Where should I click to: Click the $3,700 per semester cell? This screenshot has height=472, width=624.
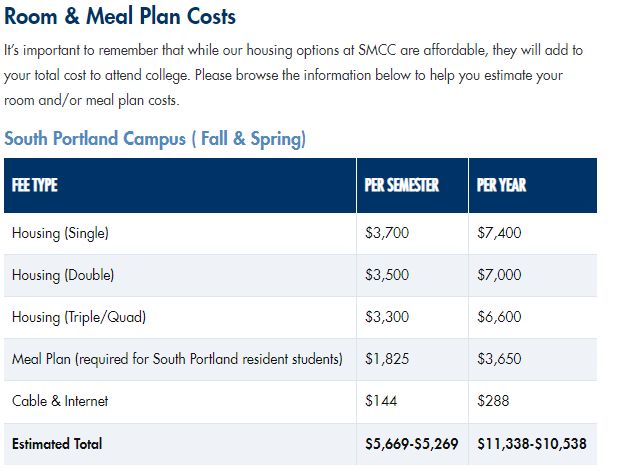(387, 233)
